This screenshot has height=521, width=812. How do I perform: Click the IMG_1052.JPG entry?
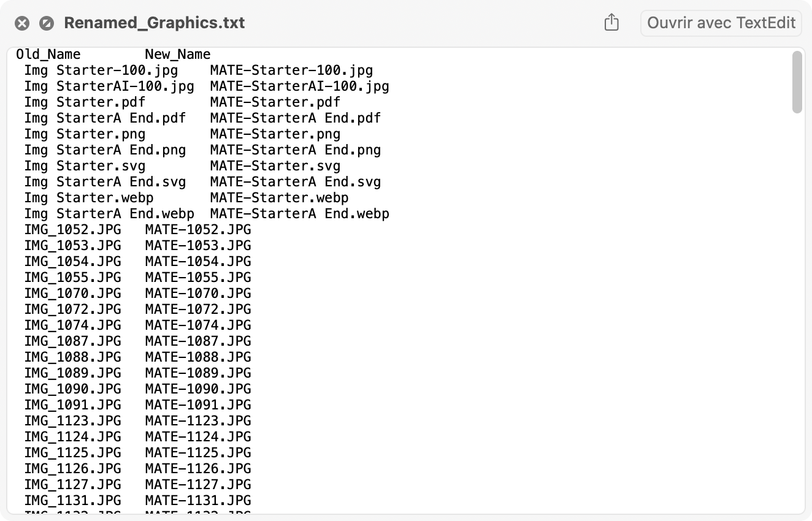click(x=72, y=230)
